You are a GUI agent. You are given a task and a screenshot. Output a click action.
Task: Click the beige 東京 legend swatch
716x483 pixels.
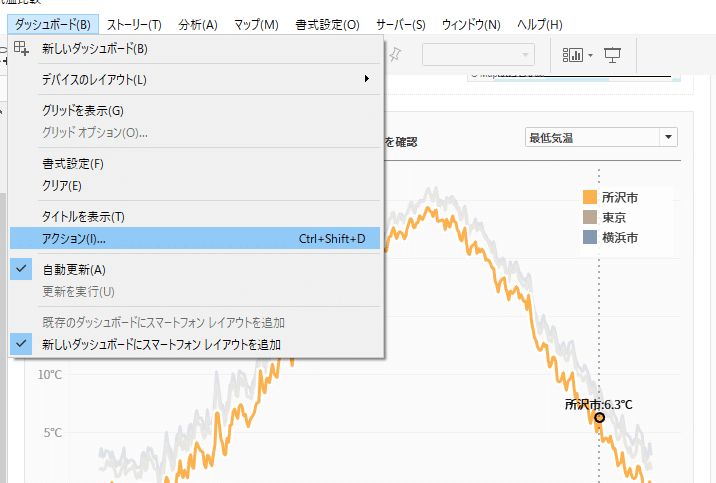coord(590,217)
